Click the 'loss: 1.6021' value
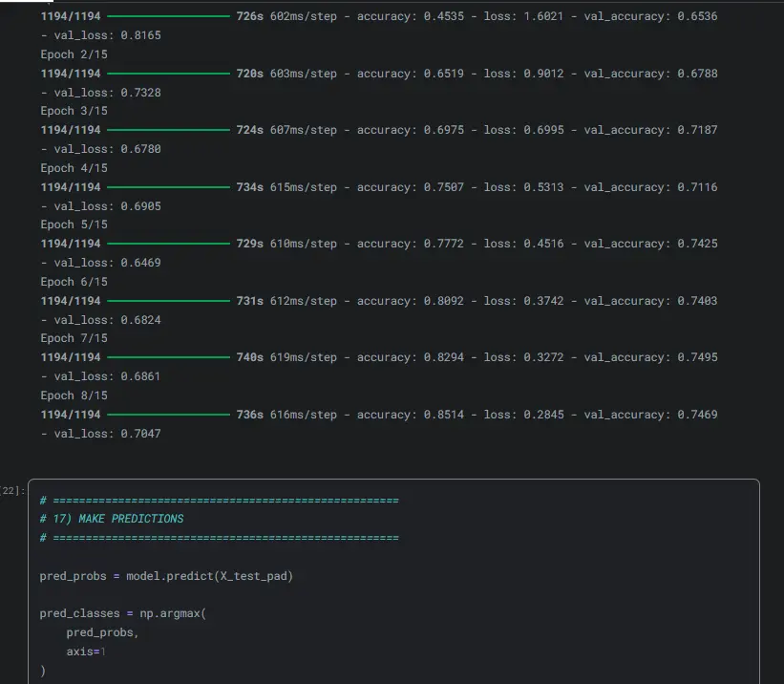The height and width of the screenshot is (684, 784). click(523, 16)
